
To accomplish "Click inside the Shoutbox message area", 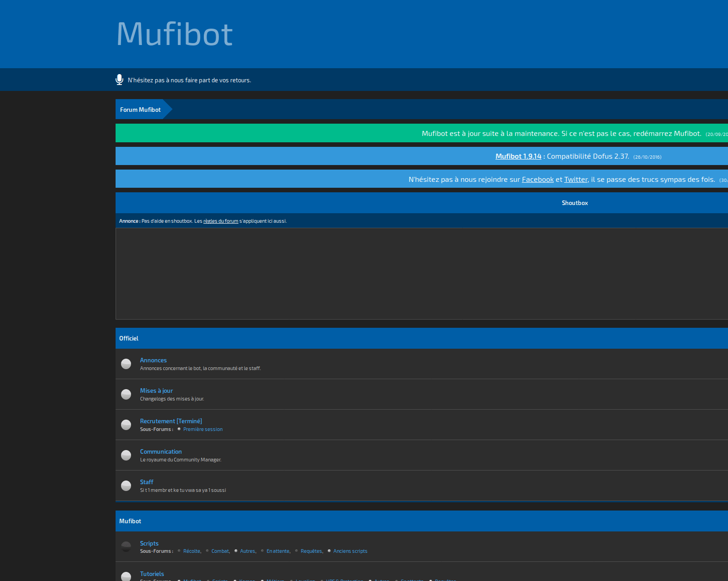I will [x=422, y=274].
